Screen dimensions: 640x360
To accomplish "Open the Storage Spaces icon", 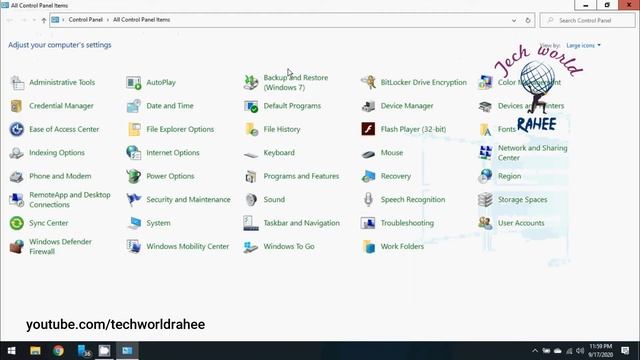I will point(485,200).
